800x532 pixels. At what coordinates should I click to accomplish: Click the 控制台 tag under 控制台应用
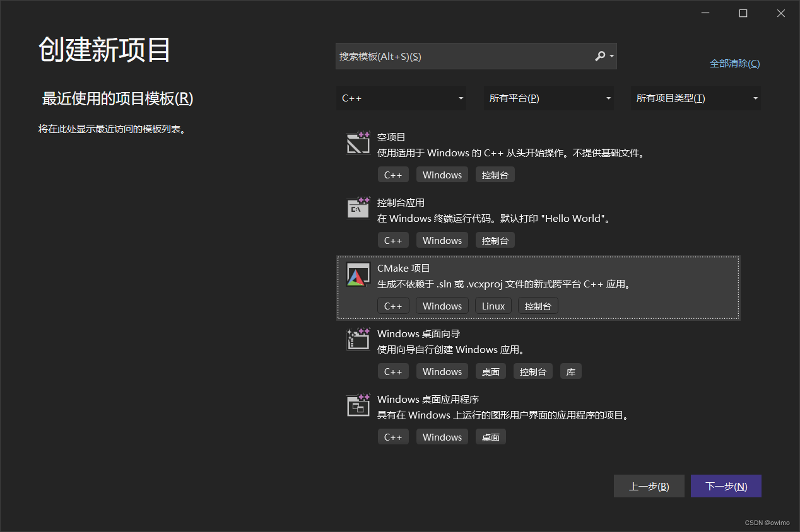pos(495,240)
